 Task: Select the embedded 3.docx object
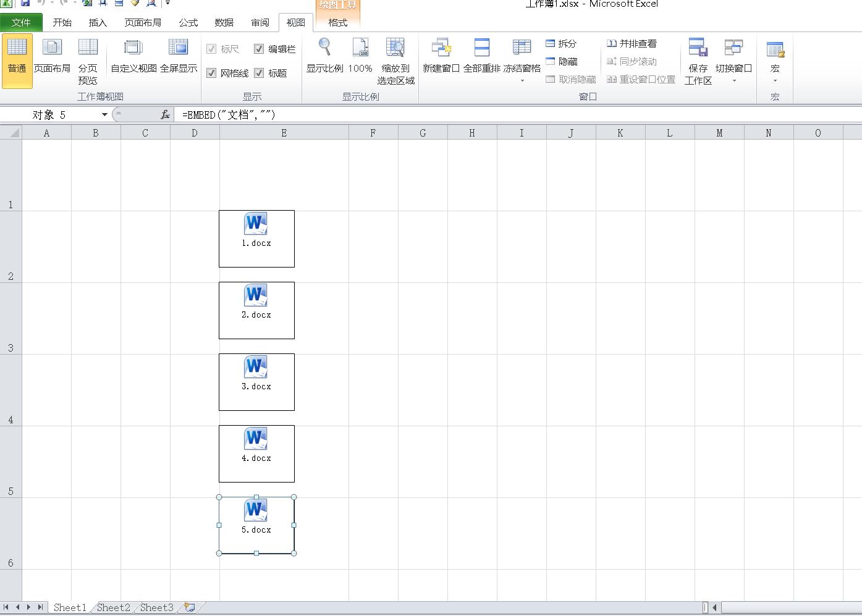pos(256,382)
